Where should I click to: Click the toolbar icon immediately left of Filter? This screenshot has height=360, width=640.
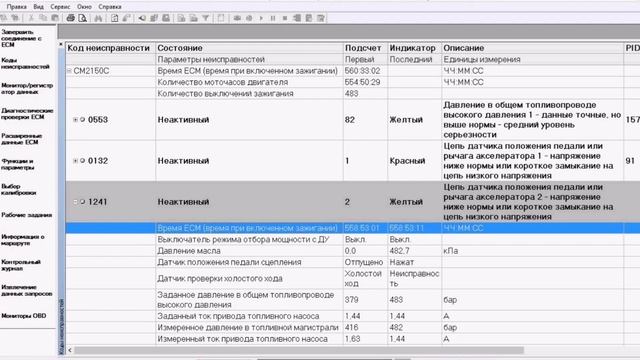[x=193, y=18]
